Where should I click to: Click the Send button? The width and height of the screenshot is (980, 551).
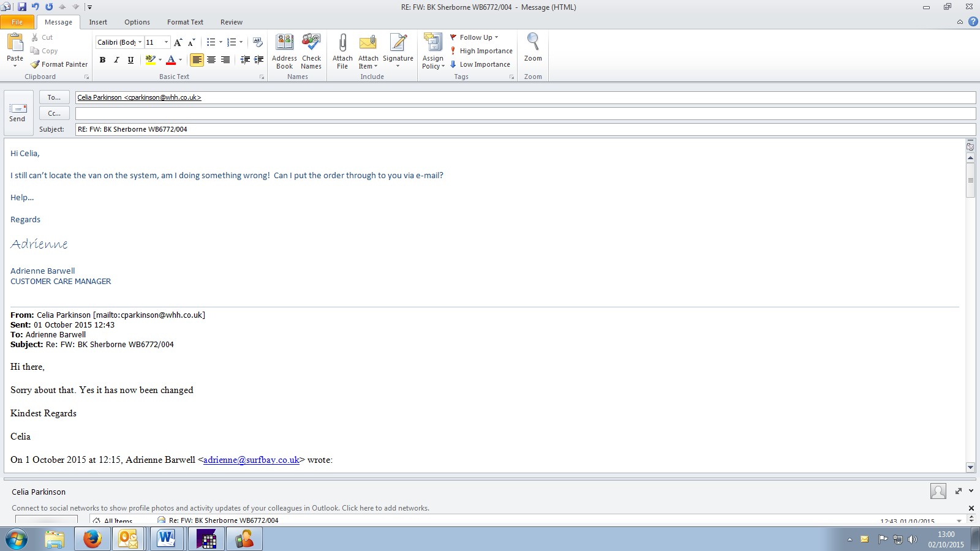point(18,113)
